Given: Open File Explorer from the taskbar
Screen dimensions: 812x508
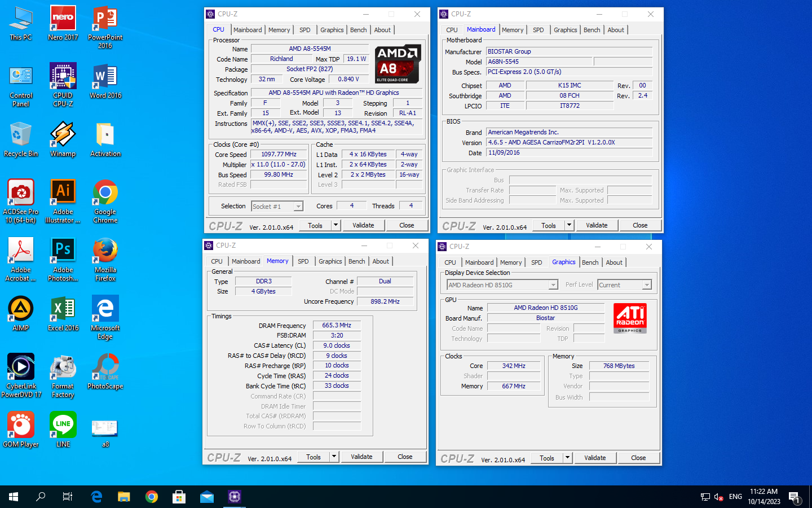Looking at the screenshot, I should coord(124,497).
